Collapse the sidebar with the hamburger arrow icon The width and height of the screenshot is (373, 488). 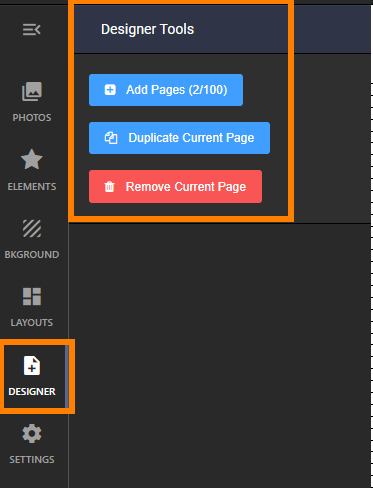[x=32, y=30]
